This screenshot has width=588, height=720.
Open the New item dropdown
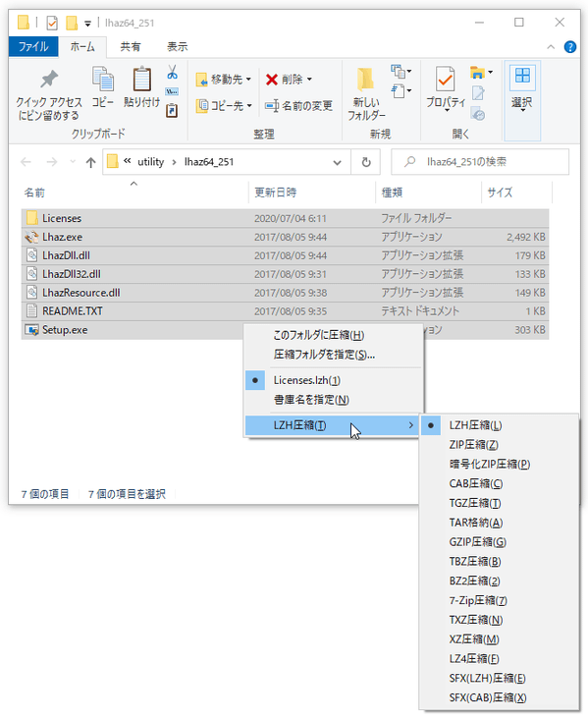tap(401, 72)
